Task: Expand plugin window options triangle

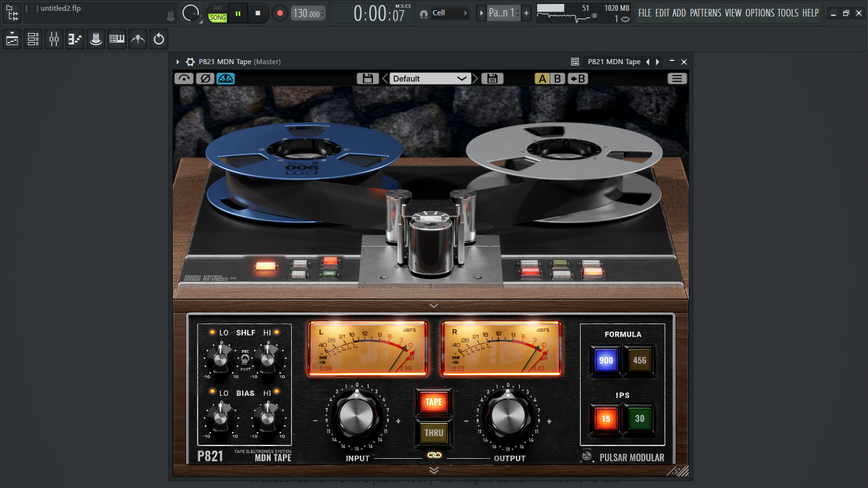Action: [x=178, y=62]
